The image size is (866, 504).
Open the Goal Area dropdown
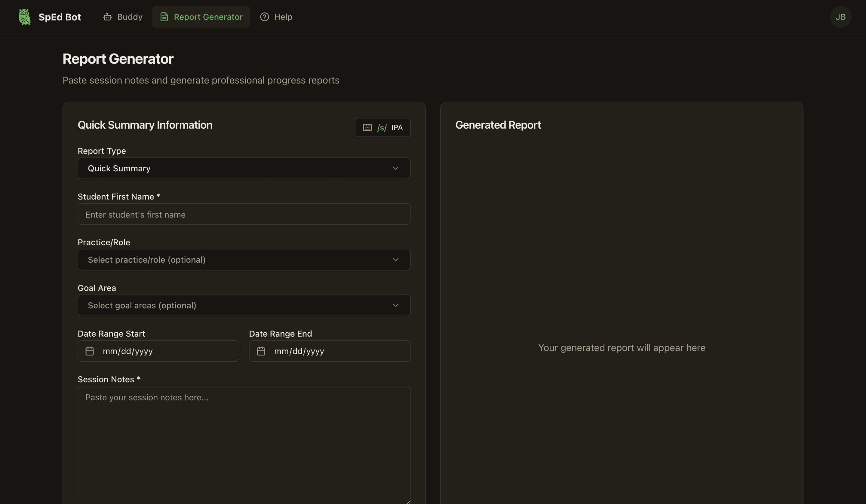(x=244, y=305)
